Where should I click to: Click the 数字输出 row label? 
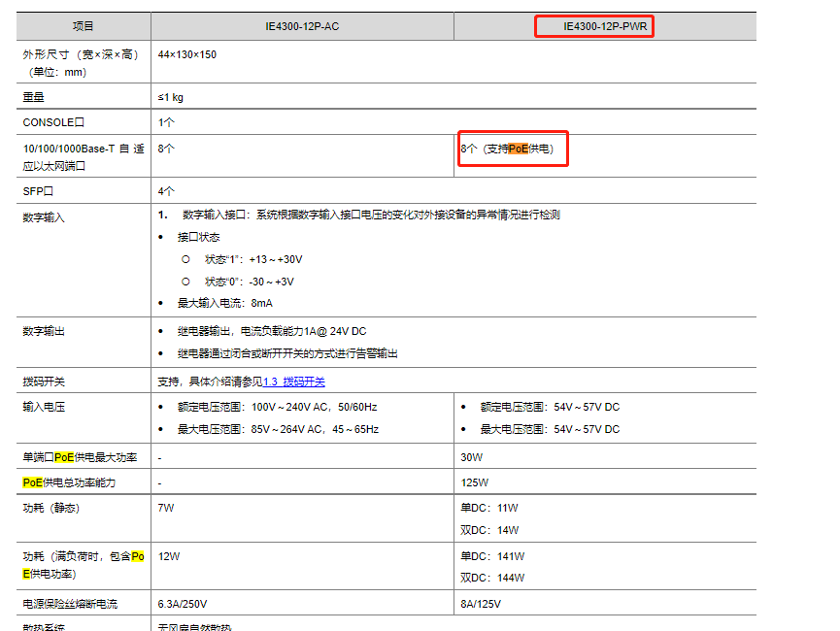click(x=44, y=331)
